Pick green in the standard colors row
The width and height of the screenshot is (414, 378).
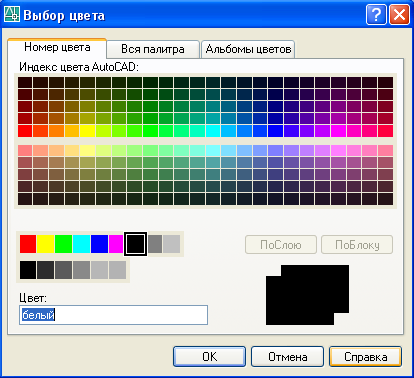[63, 244]
